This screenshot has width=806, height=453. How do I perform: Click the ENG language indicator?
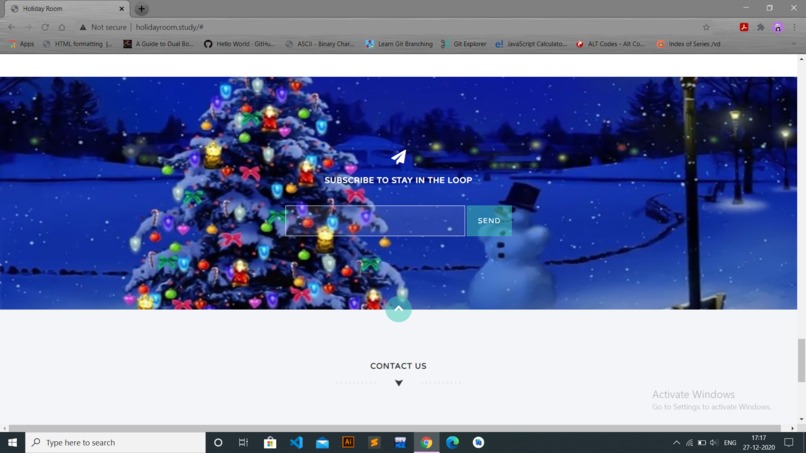(730, 442)
